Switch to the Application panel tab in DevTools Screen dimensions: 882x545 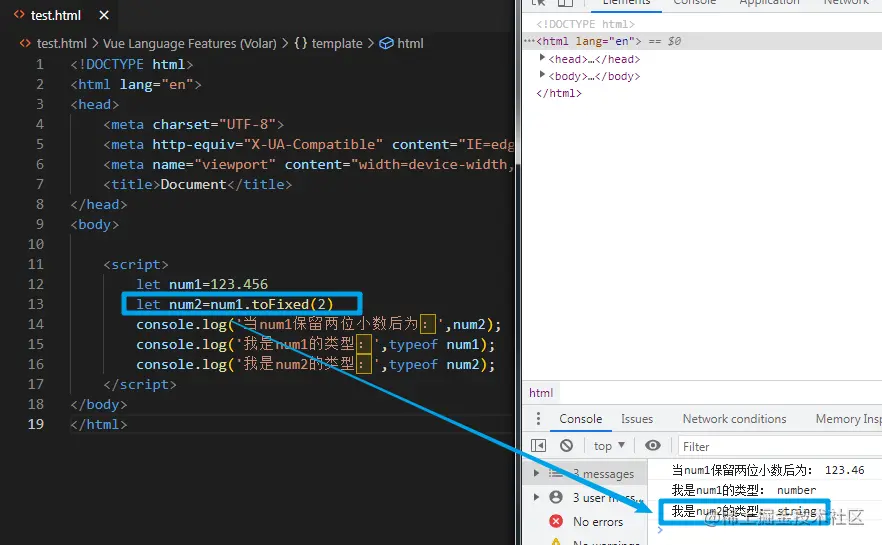(769, 3)
